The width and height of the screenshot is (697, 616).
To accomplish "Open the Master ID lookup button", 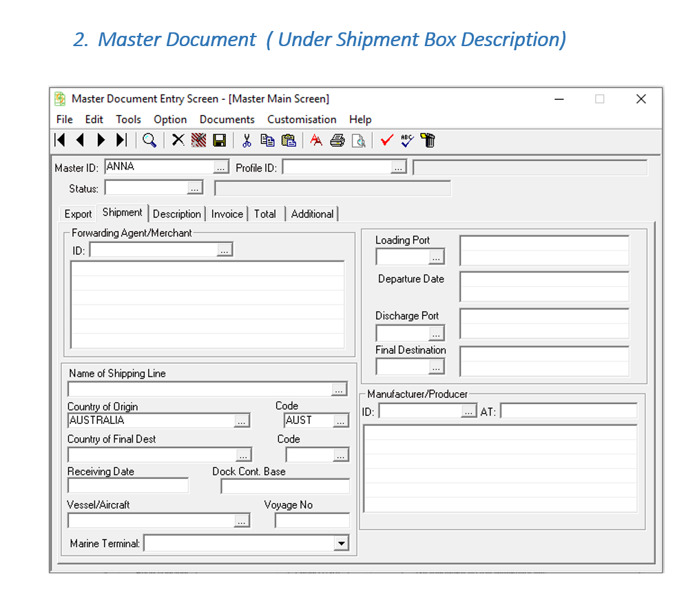I will pos(220,167).
